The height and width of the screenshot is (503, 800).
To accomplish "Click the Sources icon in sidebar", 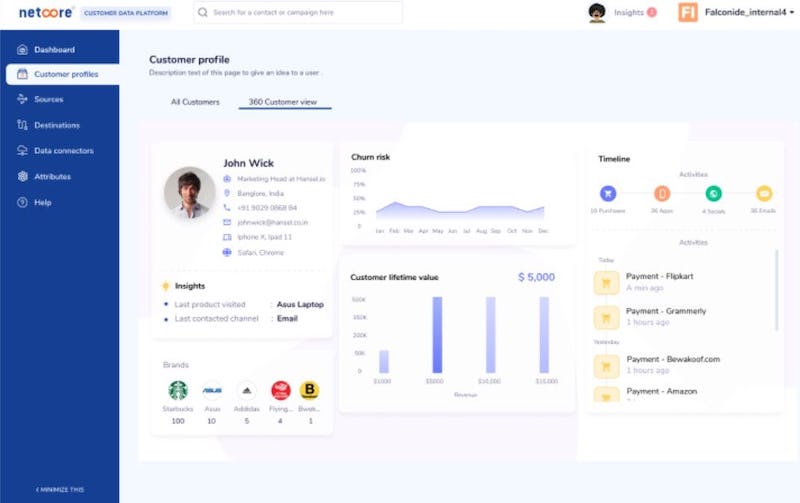I will coord(22,99).
